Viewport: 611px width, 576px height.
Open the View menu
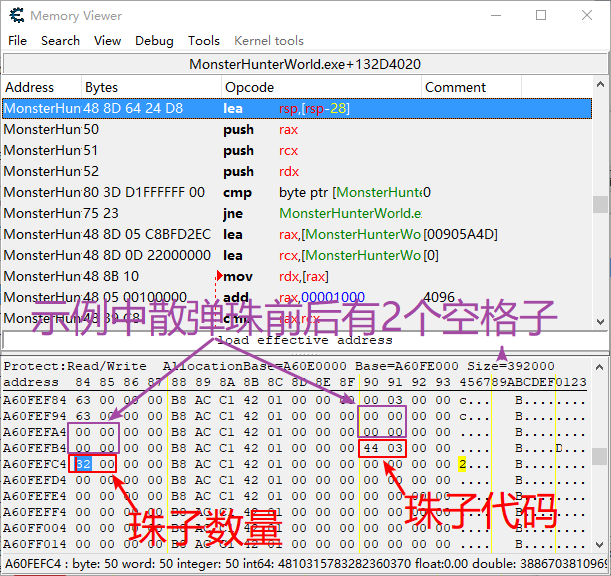[x=108, y=41]
